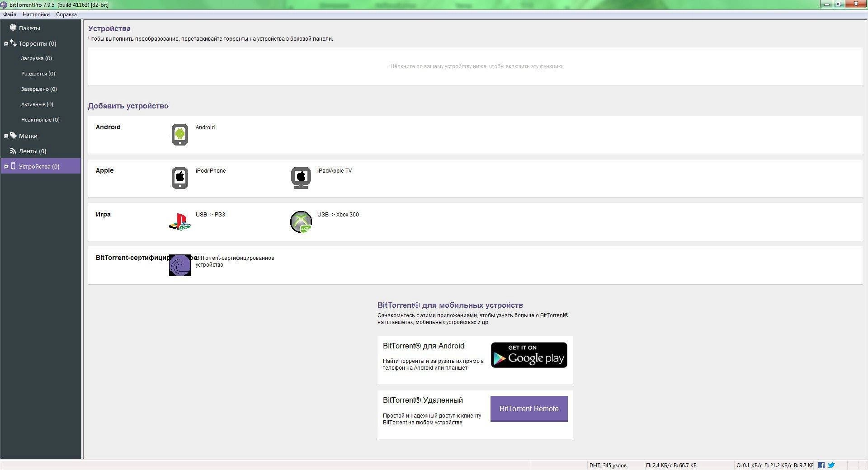Collapse the Торренты tree node

[x=6, y=44]
